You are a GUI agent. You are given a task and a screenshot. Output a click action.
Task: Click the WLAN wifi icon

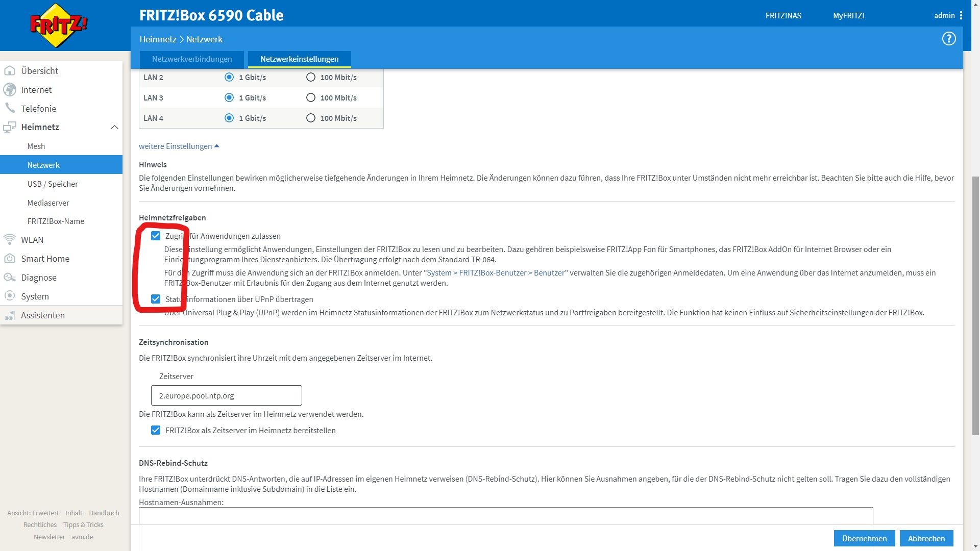[x=10, y=239]
